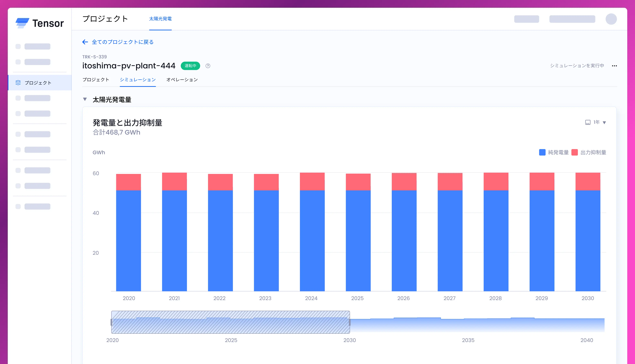Click the overview chart near 2035
The height and width of the screenshot is (364, 635).
468,325
